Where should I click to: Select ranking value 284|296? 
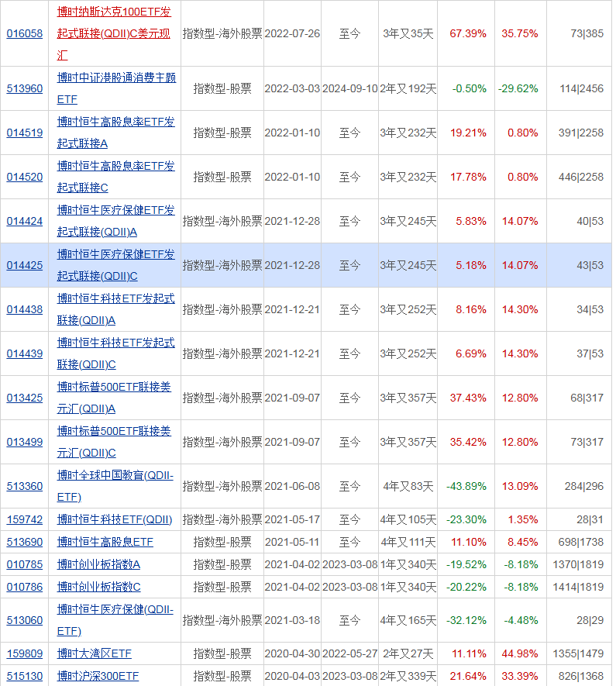[584, 487]
